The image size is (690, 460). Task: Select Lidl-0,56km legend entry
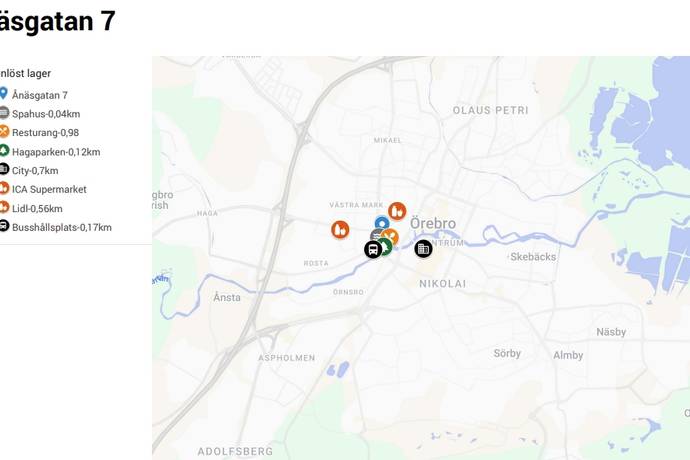pos(37,209)
